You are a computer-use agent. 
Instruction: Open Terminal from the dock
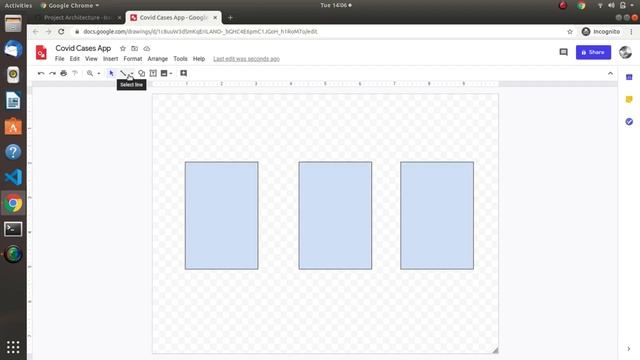click(x=13, y=229)
